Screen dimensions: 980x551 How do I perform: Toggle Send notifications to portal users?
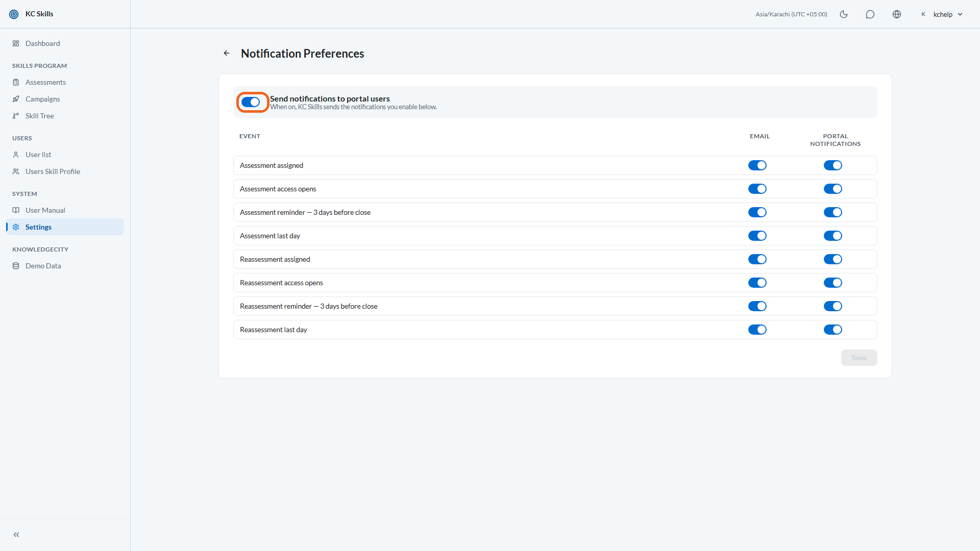coord(251,102)
